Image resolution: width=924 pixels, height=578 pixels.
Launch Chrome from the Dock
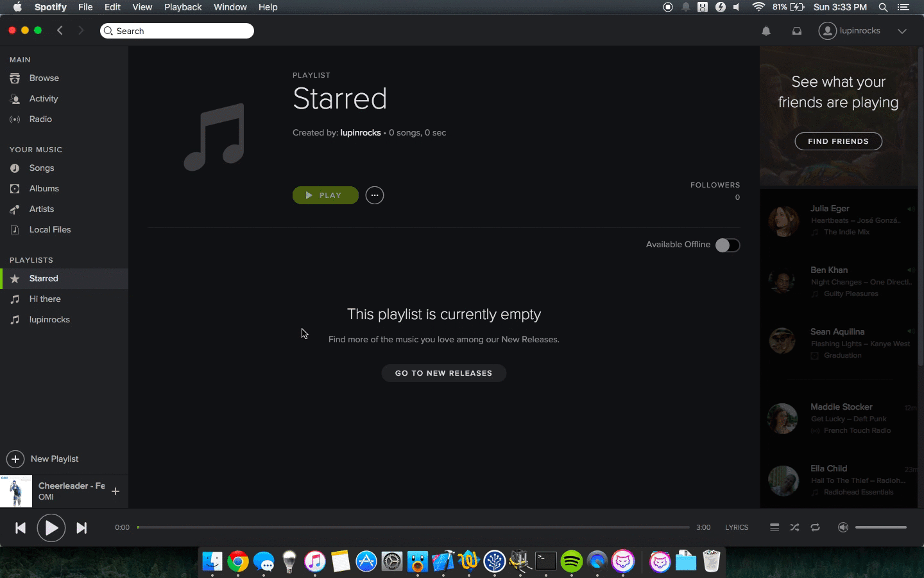(238, 561)
